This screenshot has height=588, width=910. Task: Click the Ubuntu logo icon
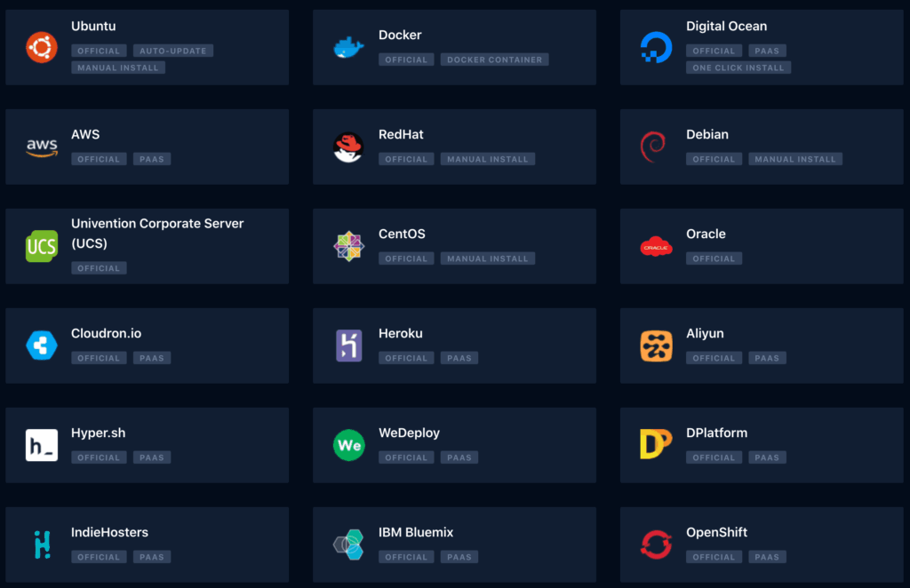pyautogui.click(x=42, y=47)
